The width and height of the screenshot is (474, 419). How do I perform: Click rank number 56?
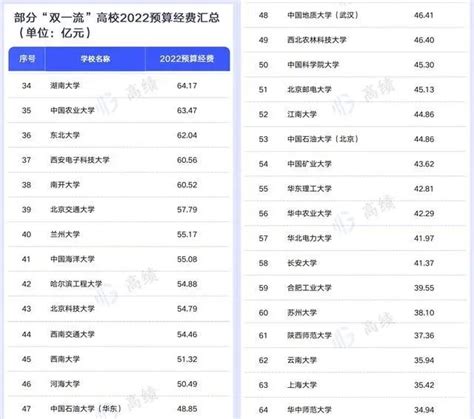click(x=263, y=213)
